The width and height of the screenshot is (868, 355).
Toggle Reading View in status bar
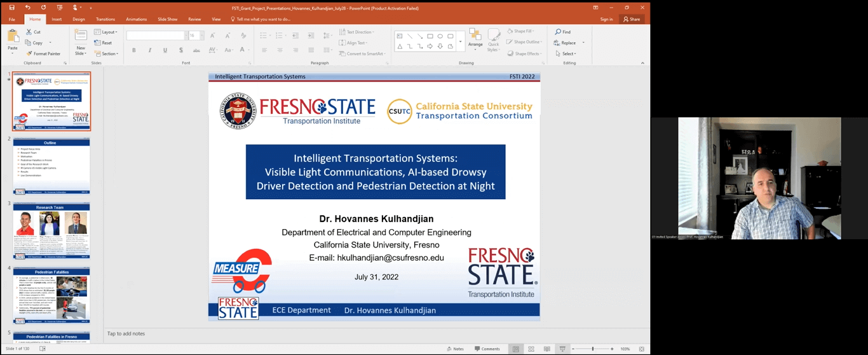546,349
